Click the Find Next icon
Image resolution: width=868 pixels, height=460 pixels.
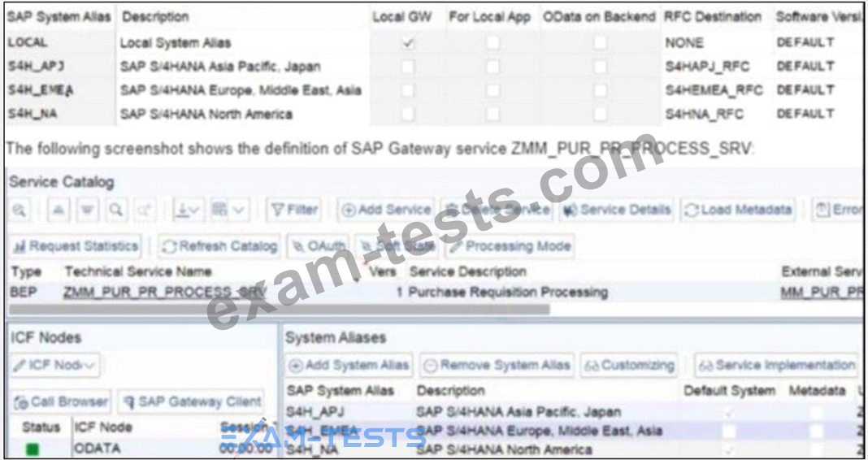click(x=145, y=210)
